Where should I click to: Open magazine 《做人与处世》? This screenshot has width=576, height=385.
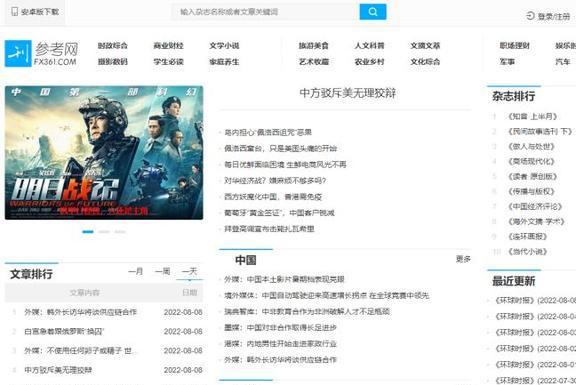point(531,147)
